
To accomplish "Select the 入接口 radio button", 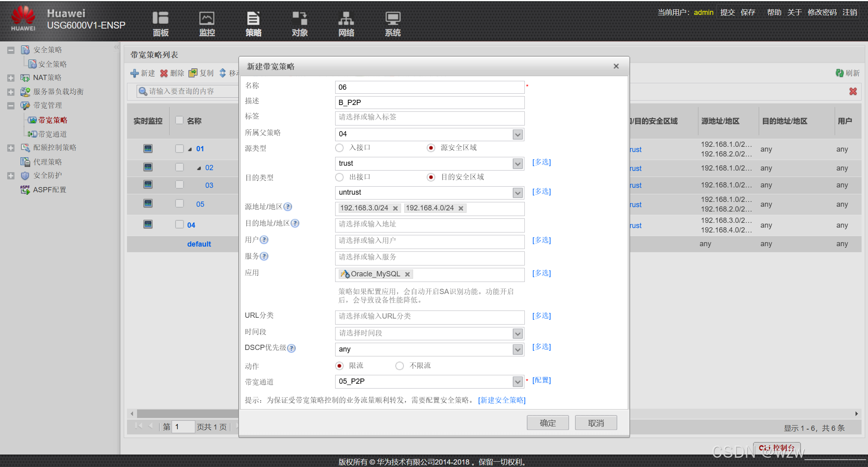I will coord(340,148).
